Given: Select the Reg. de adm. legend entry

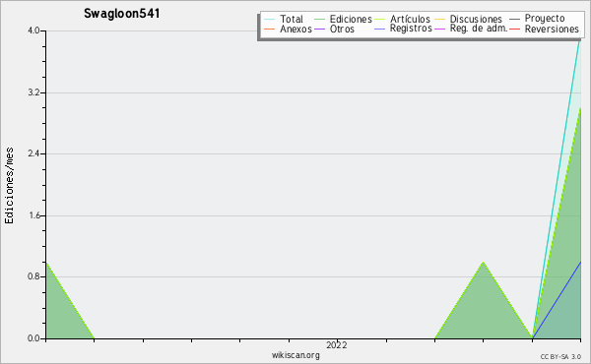Looking at the screenshot, I should [x=479, y=29].
